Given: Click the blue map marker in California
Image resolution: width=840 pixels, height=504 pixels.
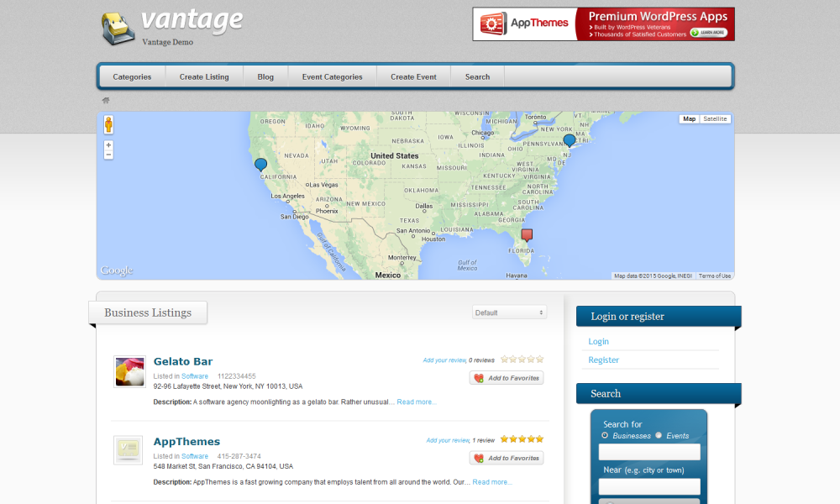Looking at the screenshot, I should 261,165.
